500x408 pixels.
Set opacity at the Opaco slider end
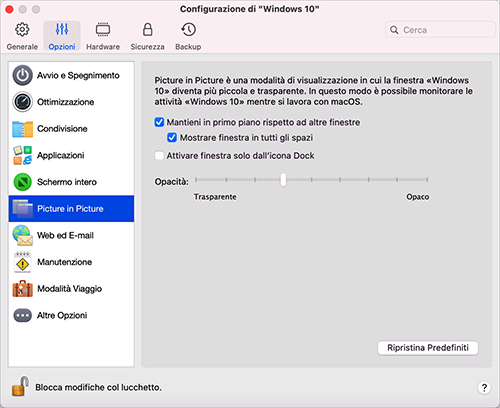point(427,180)
